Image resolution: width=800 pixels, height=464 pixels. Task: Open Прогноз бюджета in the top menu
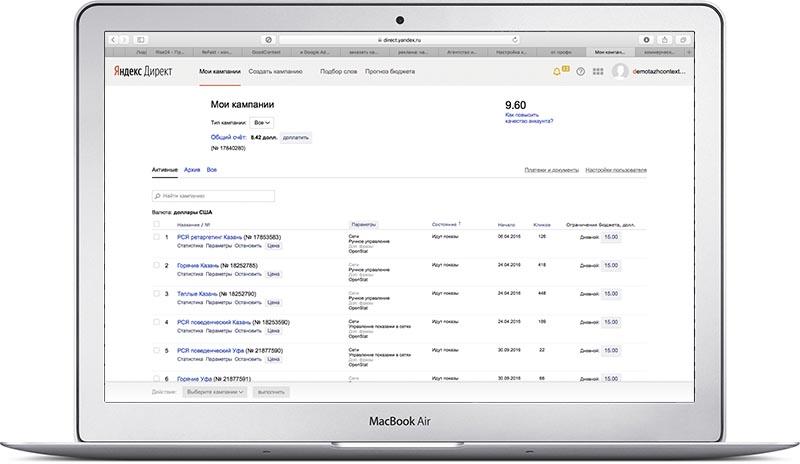390,71
